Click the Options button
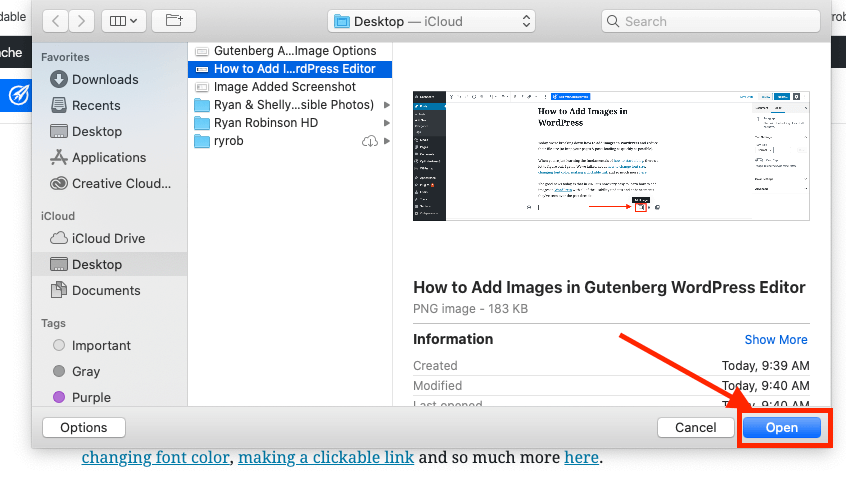The height and width of the screenshot is (484, 846). click(x=84, y=427)
